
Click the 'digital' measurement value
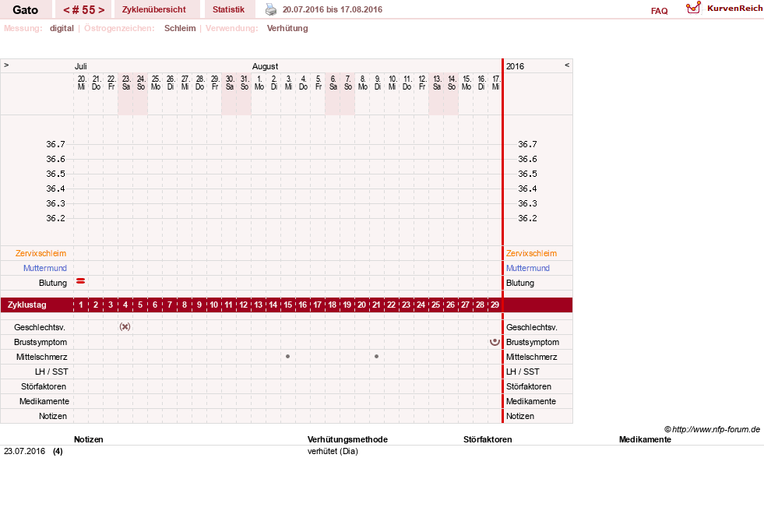click(x=62, y=28)
